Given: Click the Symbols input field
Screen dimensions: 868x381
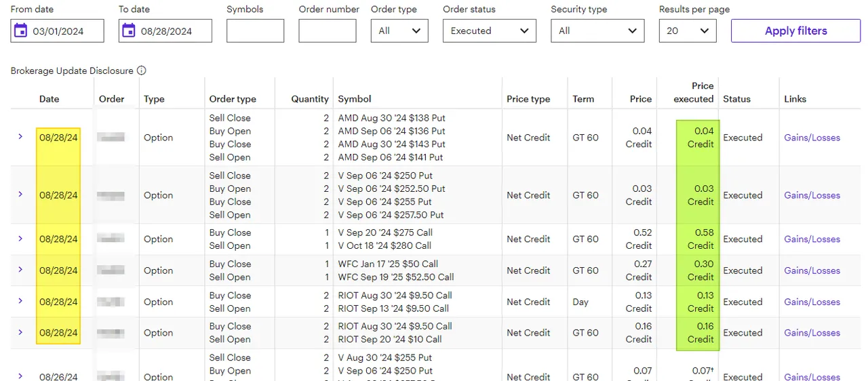Looking at the screenshot, I should [x=255, y=31].
